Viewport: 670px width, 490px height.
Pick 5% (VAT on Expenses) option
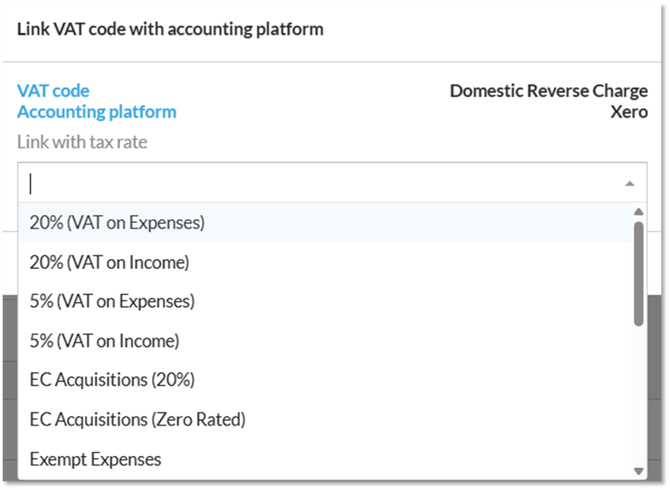[x=112, y=301]
